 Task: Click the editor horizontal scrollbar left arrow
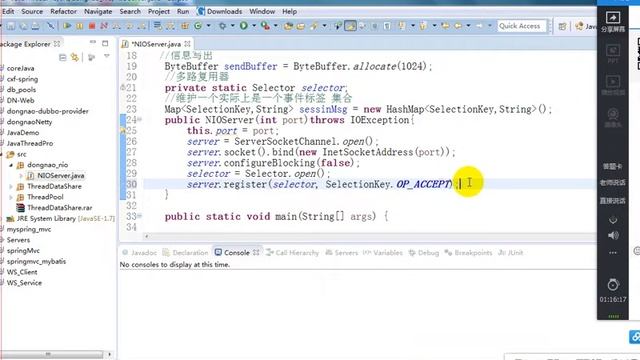[x=147, y=236]
